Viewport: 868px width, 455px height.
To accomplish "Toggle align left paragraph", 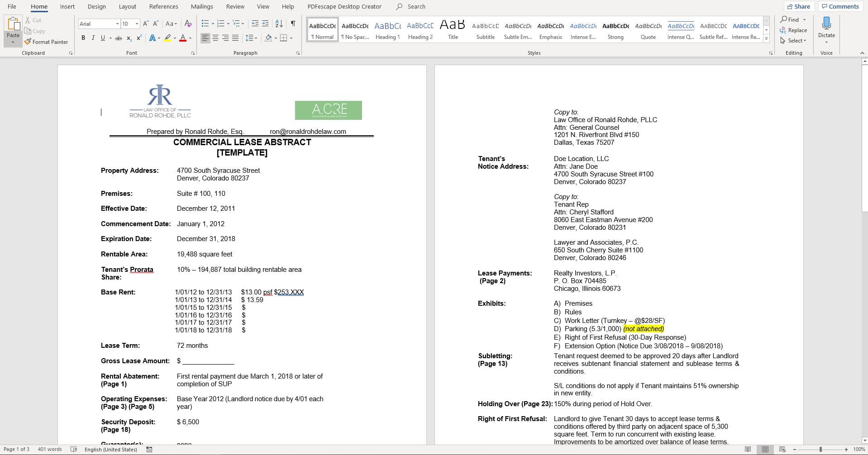I will coord(205,38).
